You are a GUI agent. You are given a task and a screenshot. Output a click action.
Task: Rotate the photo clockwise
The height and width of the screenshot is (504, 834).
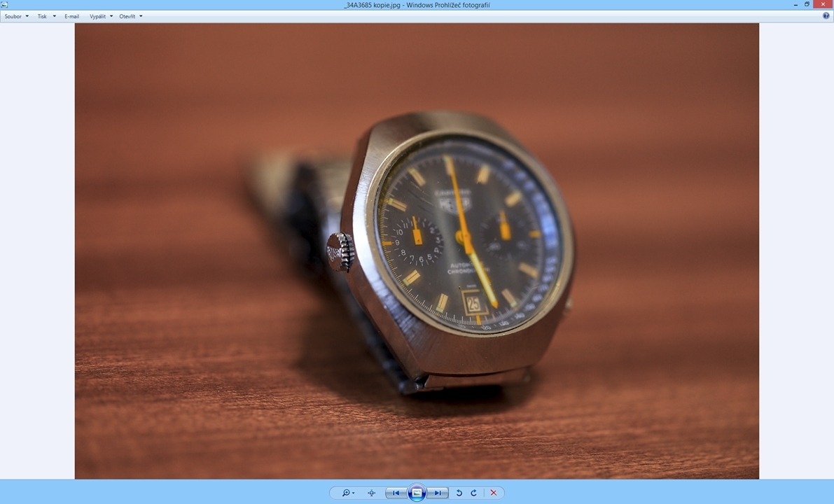(474, 493)
